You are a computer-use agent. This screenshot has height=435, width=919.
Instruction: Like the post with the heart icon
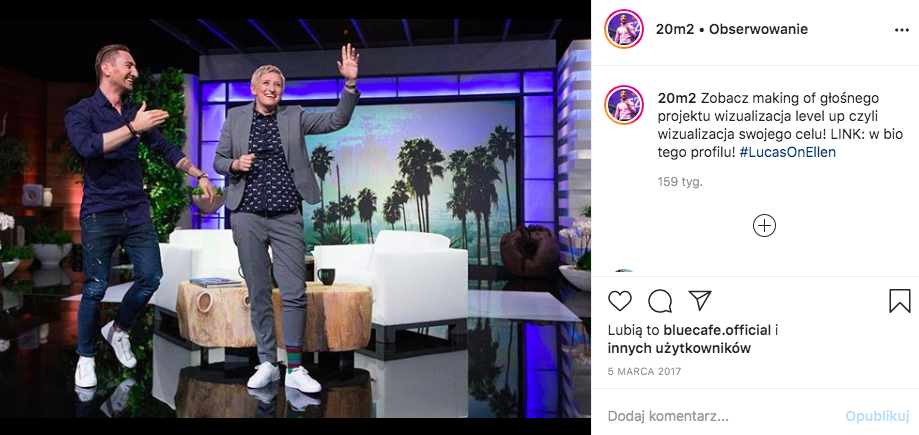click(620, 301)
